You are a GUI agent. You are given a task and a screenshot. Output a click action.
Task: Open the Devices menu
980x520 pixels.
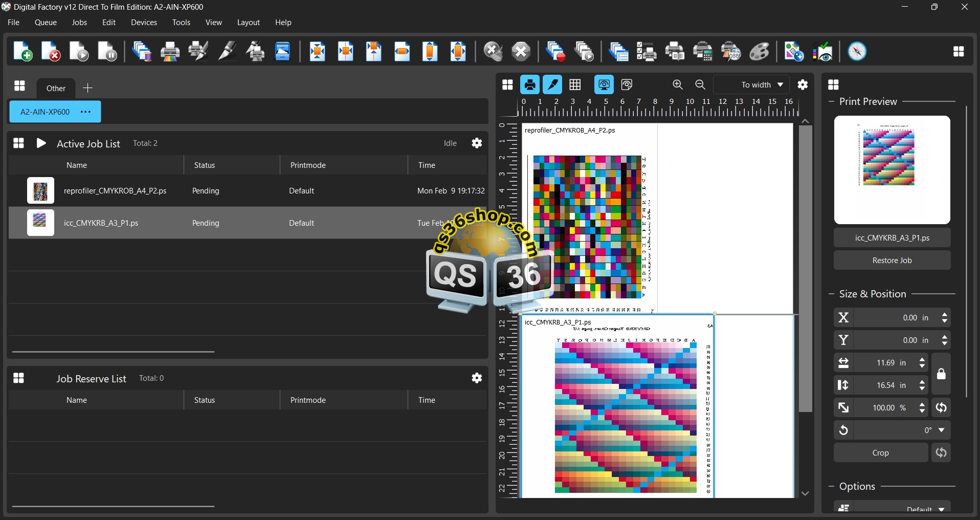144,23
